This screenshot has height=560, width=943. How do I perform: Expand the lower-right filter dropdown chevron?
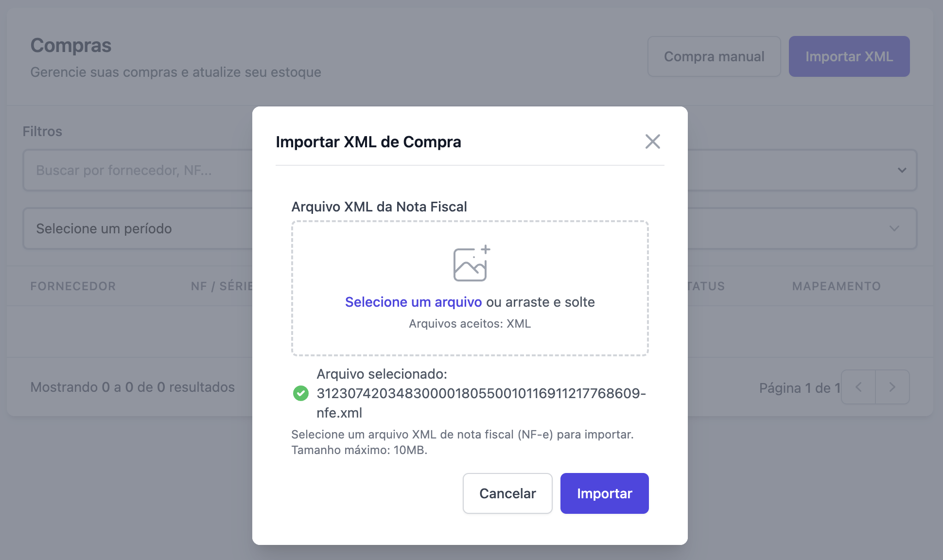coord(894,228)
